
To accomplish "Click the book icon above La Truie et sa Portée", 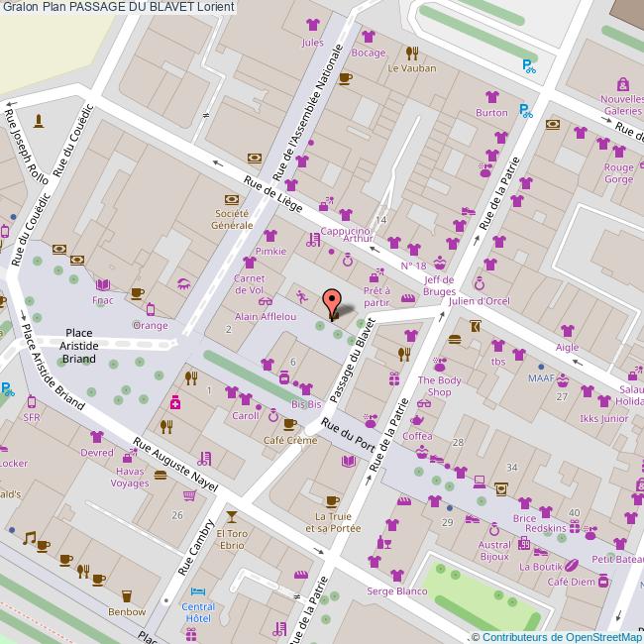I will 348,461.
